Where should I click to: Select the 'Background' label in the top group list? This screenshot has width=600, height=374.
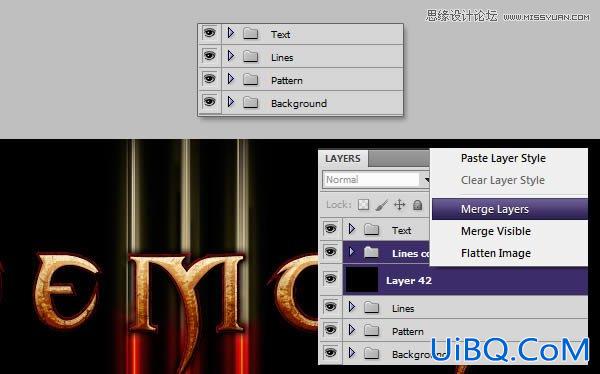(x=299, y=103)
